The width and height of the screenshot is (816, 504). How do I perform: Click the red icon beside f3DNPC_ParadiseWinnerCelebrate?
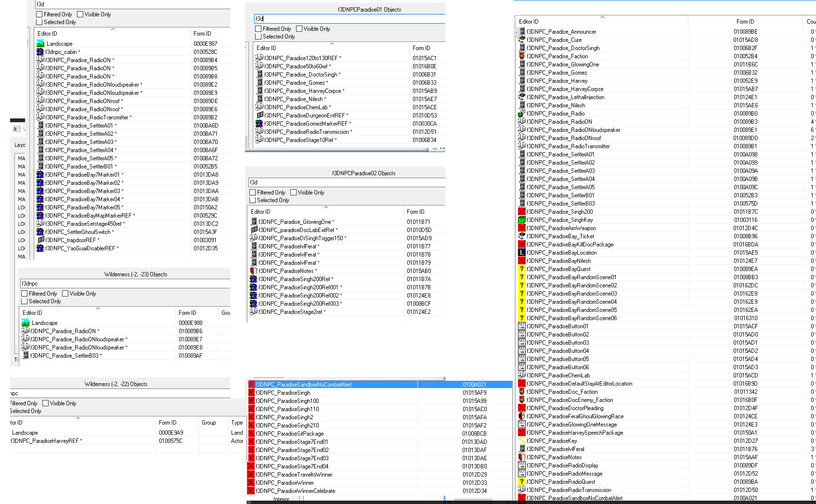(251, 491)
